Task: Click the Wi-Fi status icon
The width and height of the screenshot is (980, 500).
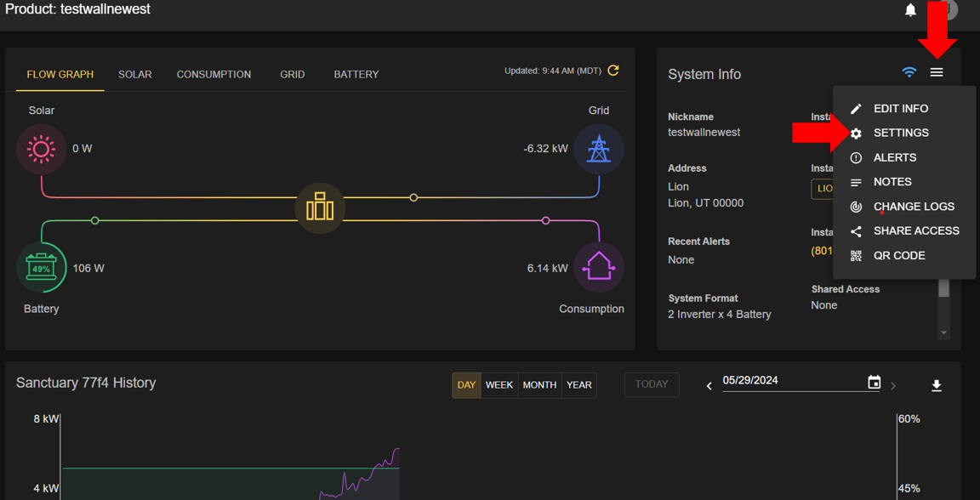Action: (909, 73)
